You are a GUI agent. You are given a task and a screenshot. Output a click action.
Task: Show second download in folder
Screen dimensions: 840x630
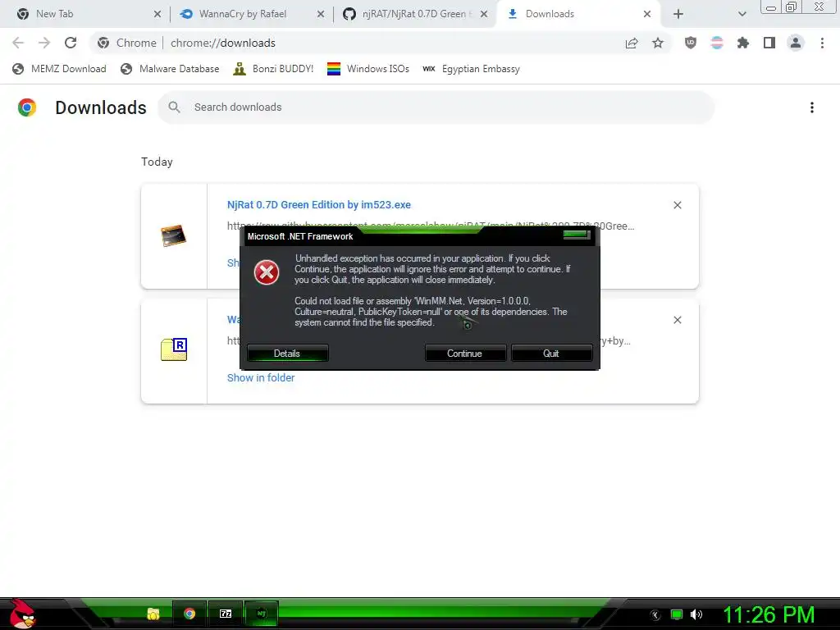[x=261, y=377]
